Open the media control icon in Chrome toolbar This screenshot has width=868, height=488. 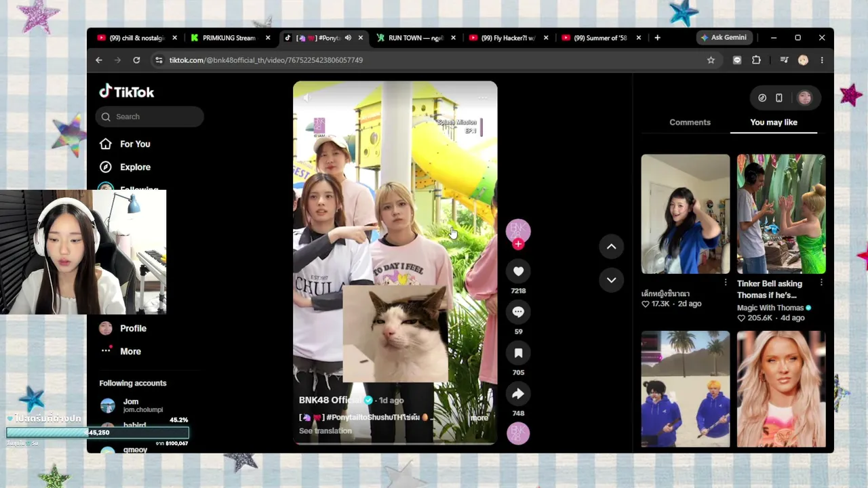(784, 60)
